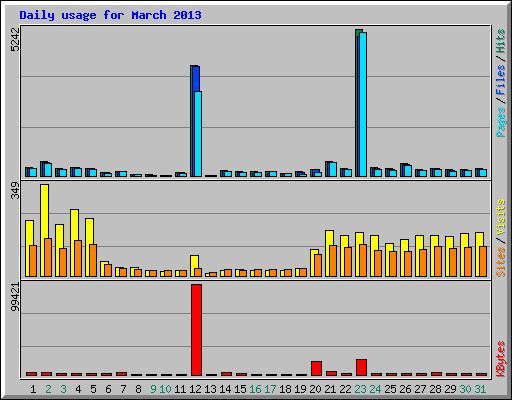Image resolution: width=512 pixels, height=400 pixels.
Task: Click day label 20 on x-axis
Action: (315, 389)
